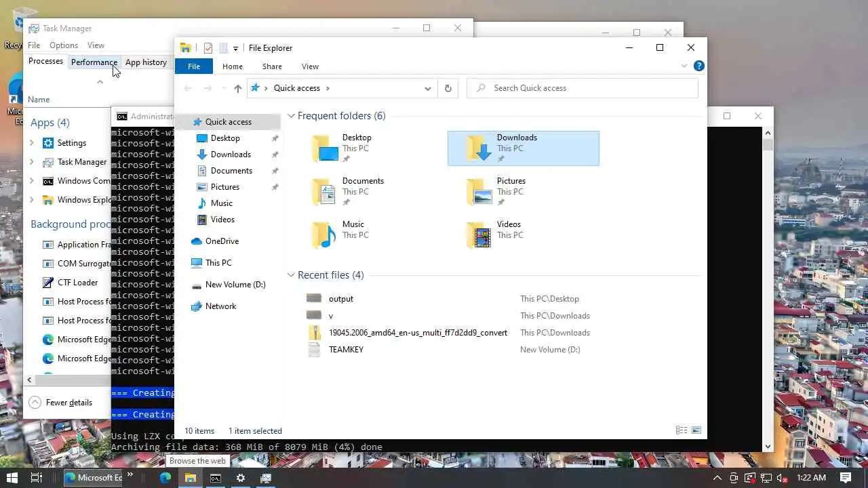This screenshot has height=488, width=868.
Task: Switch to the Home ribbon tab
Action: click(232, 66)
